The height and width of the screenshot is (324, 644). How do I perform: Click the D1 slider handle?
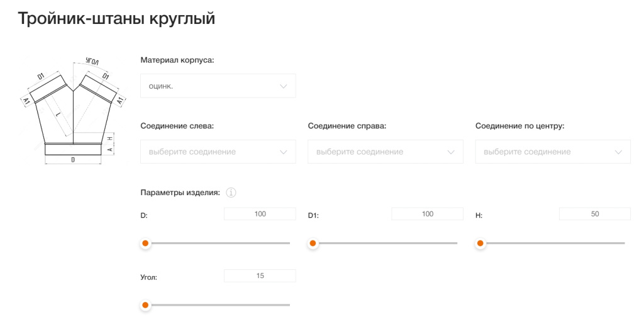pos(313,243)
